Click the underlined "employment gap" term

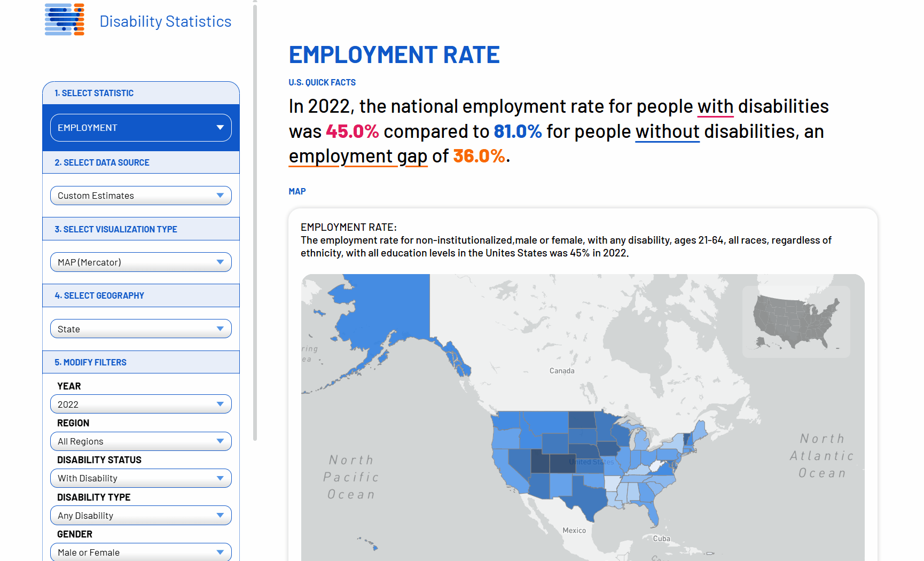click(358, 157)
